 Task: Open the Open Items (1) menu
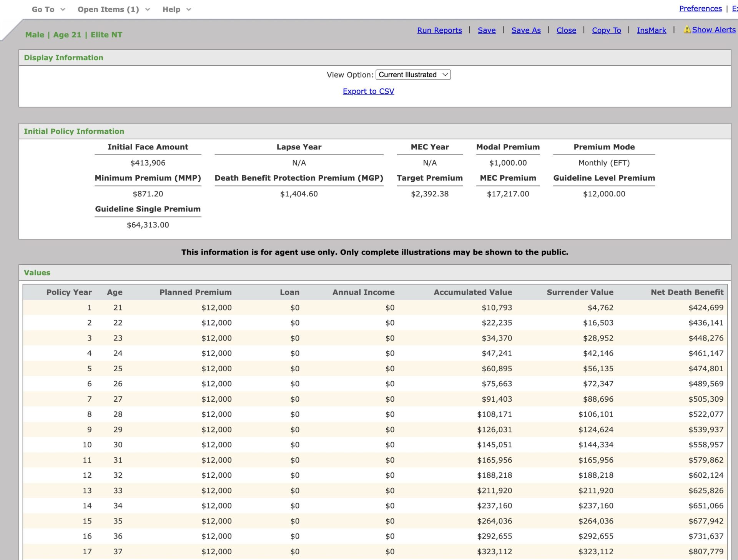click(x=114, y=9)
